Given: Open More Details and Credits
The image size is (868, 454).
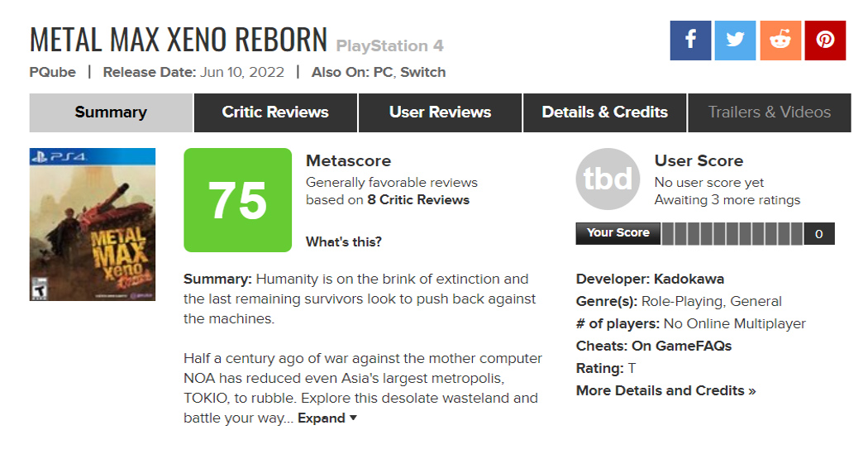Looking at the screenshot, I should (665, 390).
